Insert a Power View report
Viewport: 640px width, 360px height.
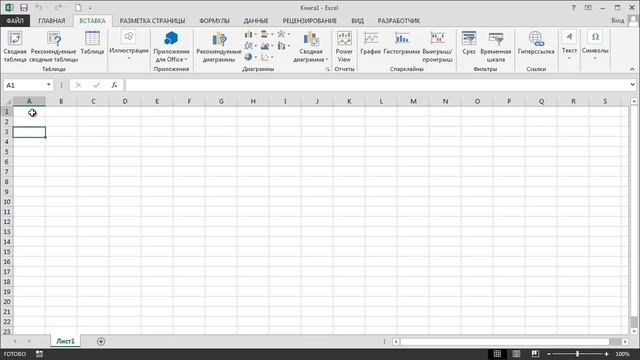coord(344,47)
